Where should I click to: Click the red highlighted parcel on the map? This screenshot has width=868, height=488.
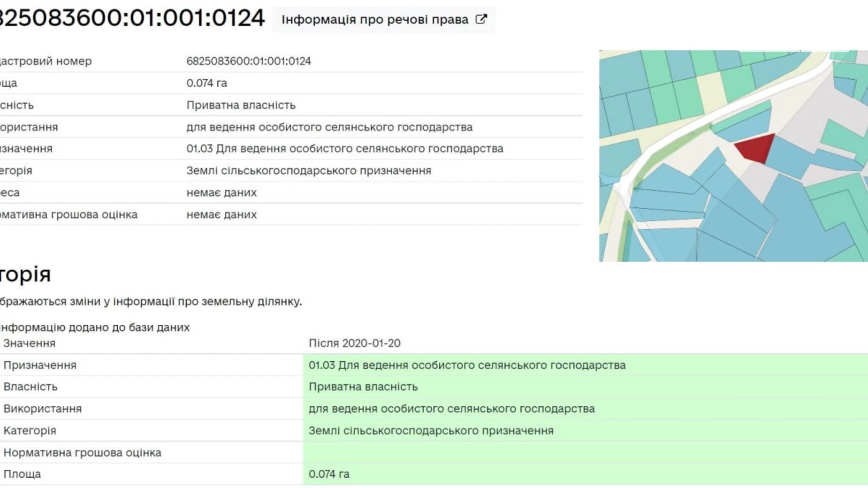[756, 148]
